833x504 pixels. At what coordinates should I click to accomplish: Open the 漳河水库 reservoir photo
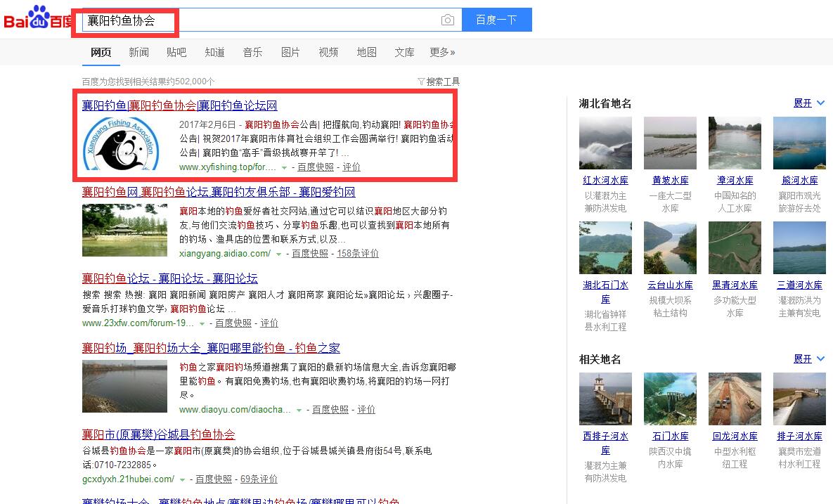tap(735, 143)
